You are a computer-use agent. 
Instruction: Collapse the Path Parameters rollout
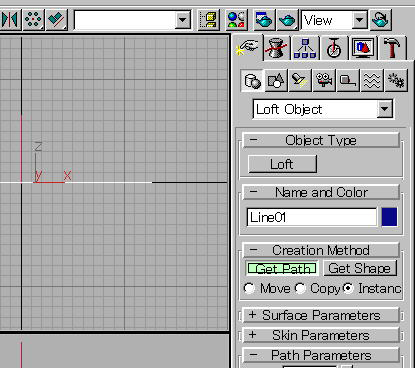(x=321, y=355)
